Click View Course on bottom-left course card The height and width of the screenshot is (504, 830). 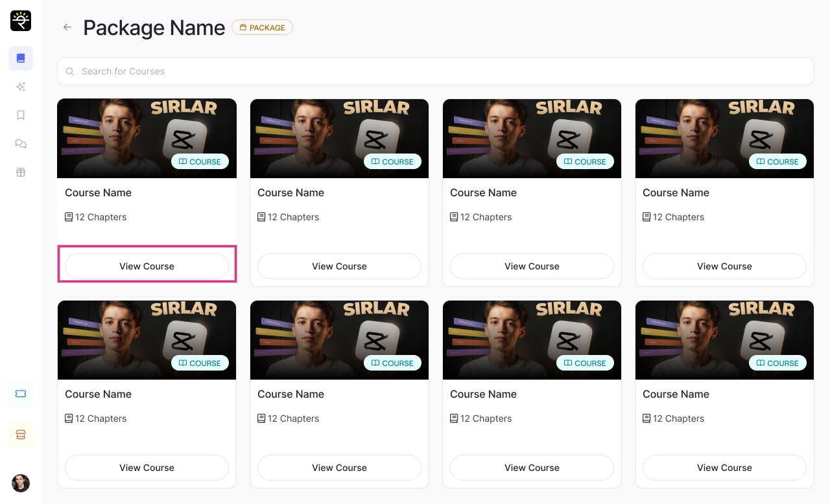click(147, 468)
